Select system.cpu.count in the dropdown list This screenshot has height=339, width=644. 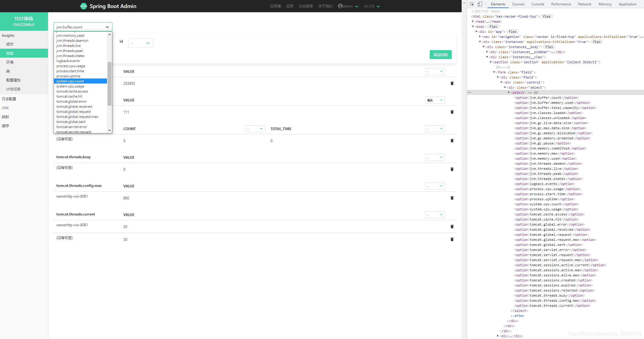click(80, 81)
